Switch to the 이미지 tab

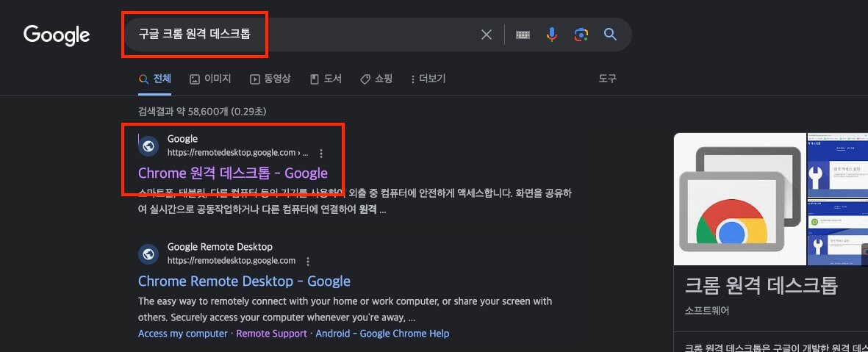[210, 79]
